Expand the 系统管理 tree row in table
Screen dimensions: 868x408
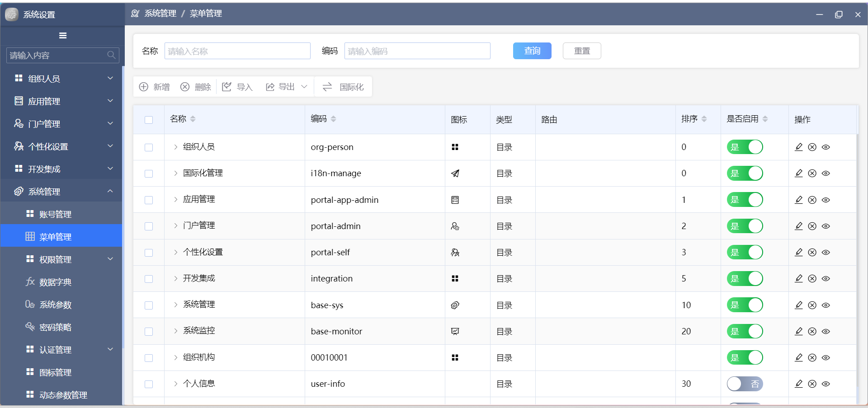[x=176, y=305]
